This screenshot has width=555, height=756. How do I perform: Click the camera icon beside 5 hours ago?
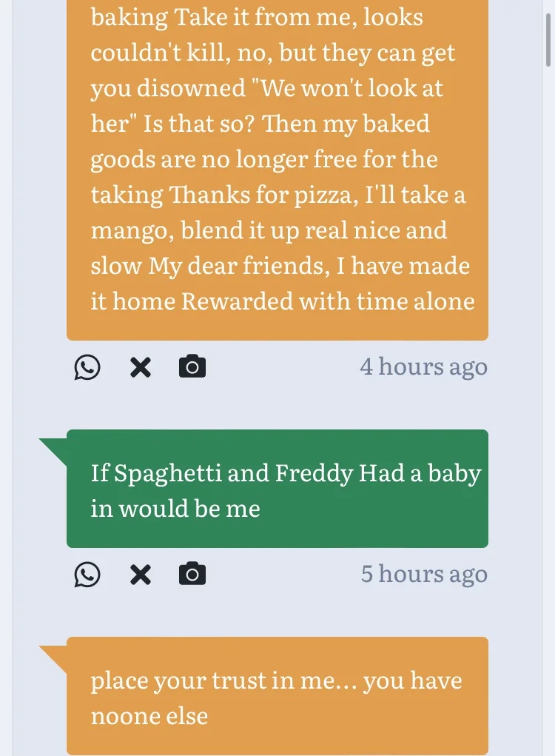click(192, 574)
